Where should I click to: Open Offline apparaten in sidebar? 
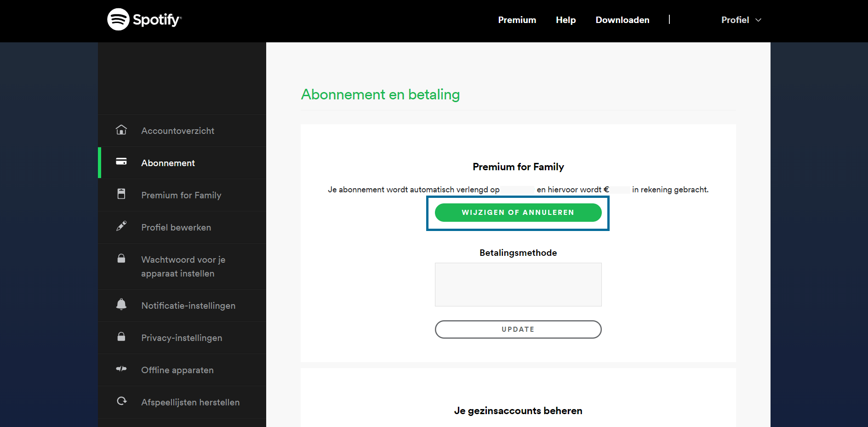tap(182, 370)
